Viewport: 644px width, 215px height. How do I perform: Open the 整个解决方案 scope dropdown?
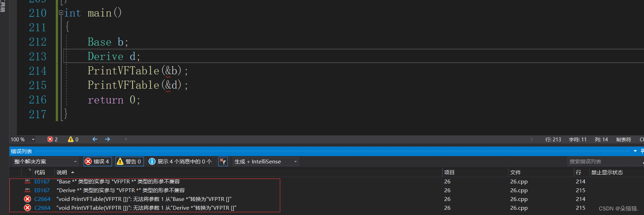click(45, 161)
